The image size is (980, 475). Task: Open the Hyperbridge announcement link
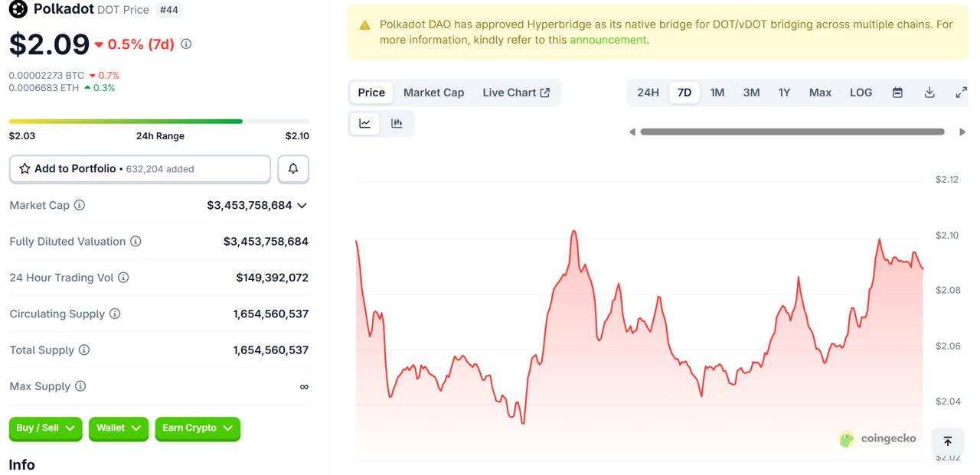(607, 39)
